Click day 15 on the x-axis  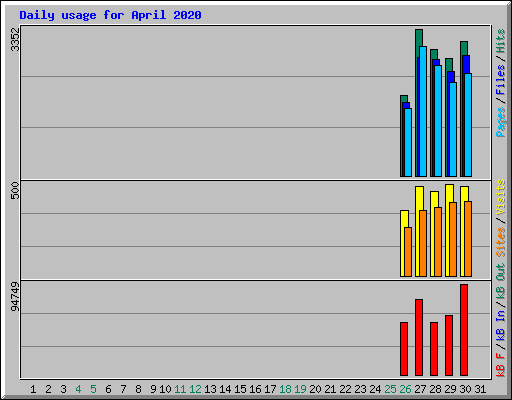pyautogui.click(x=240, y=389)
